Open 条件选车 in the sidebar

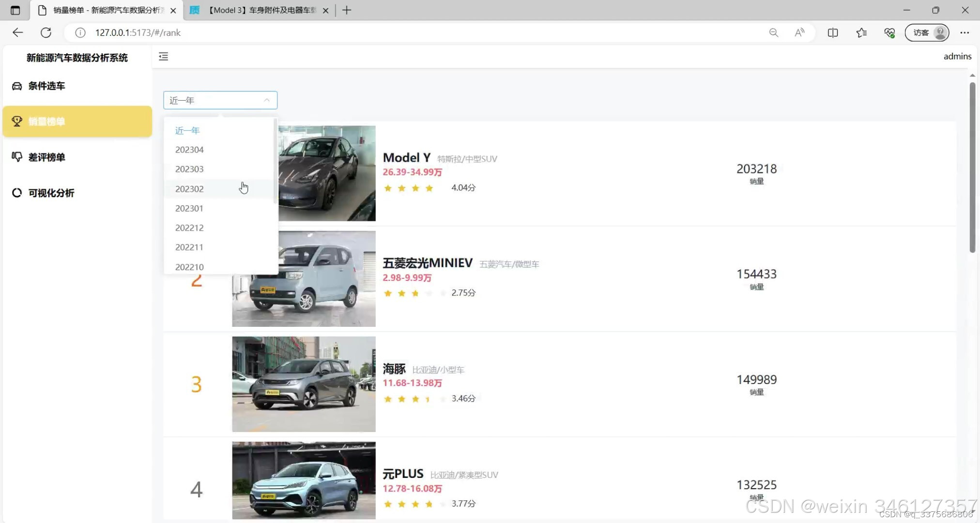tap(46, 86)
